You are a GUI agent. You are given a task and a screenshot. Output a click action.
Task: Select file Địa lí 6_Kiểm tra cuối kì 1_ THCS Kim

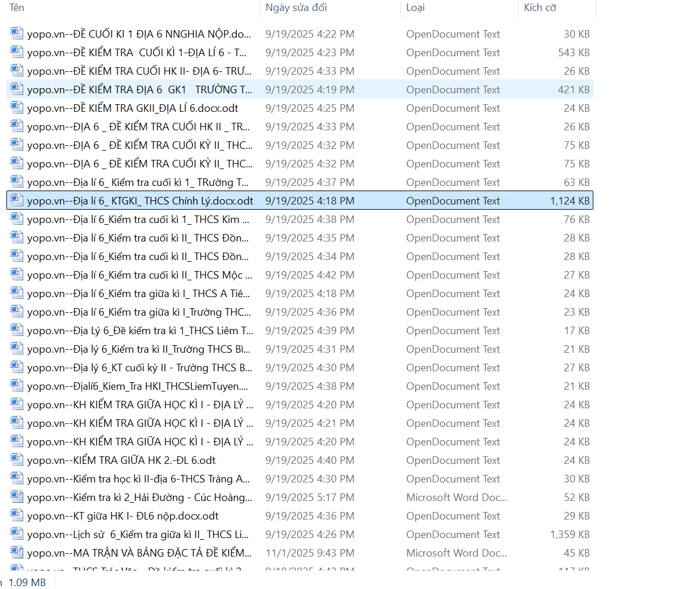[x=138, y=219]
